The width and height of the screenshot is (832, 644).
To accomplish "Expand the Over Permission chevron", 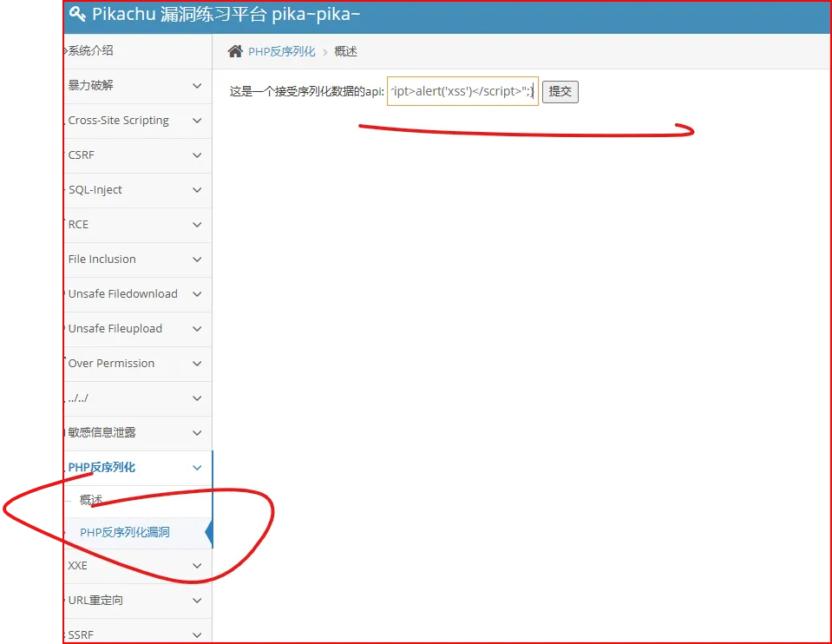I will tap(197, 364).
